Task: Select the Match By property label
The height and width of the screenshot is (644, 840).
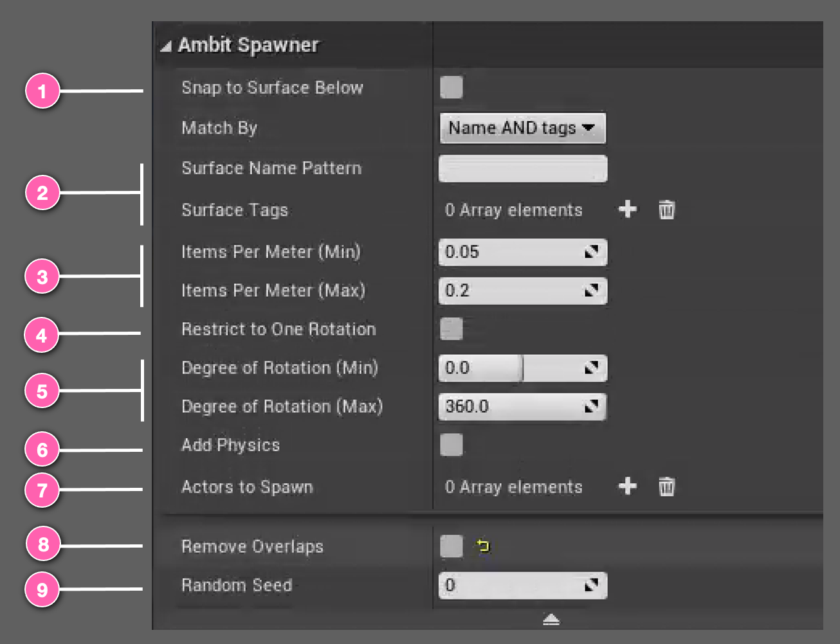Action: [219, 128]
